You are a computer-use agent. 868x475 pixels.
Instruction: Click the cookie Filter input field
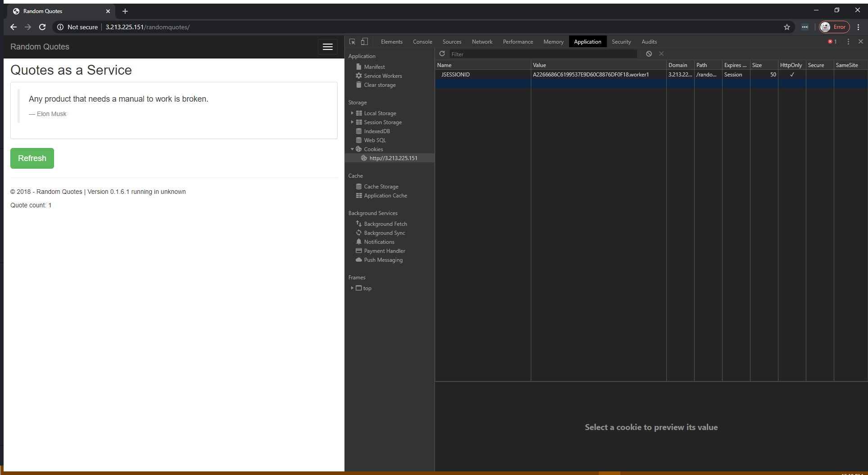542,54
